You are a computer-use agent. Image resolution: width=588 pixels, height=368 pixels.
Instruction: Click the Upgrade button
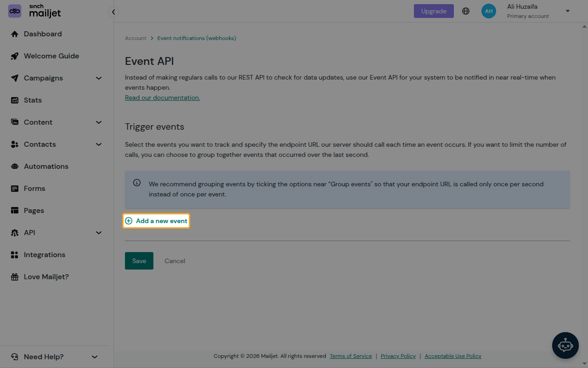pyautogui.click(x=434, y=11)
